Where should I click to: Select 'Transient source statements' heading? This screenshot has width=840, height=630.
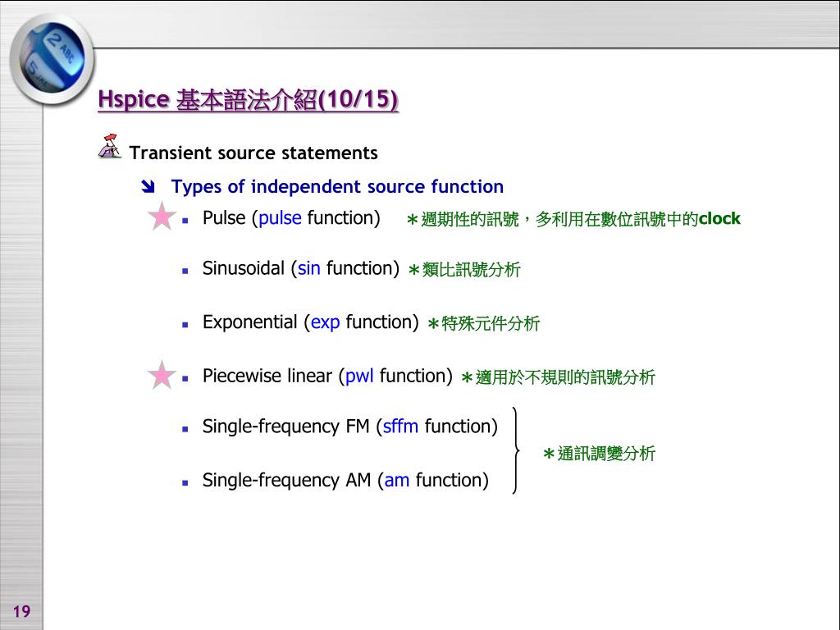253,153
